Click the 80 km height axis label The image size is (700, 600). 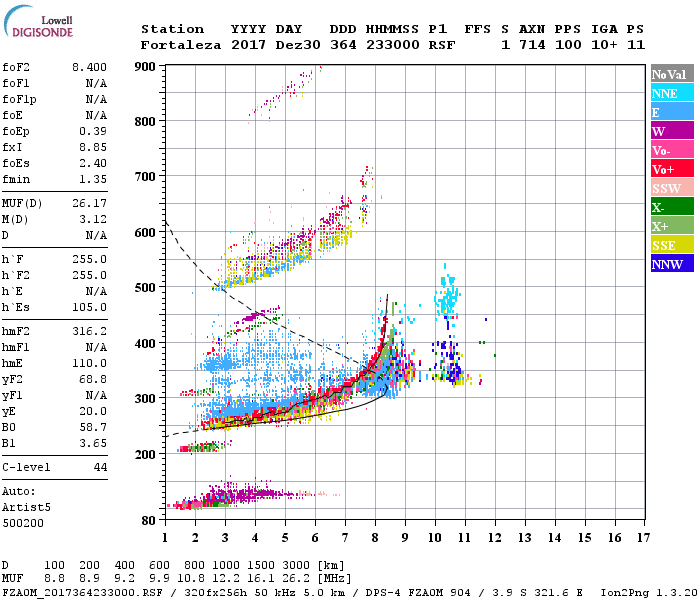point(149,520)
